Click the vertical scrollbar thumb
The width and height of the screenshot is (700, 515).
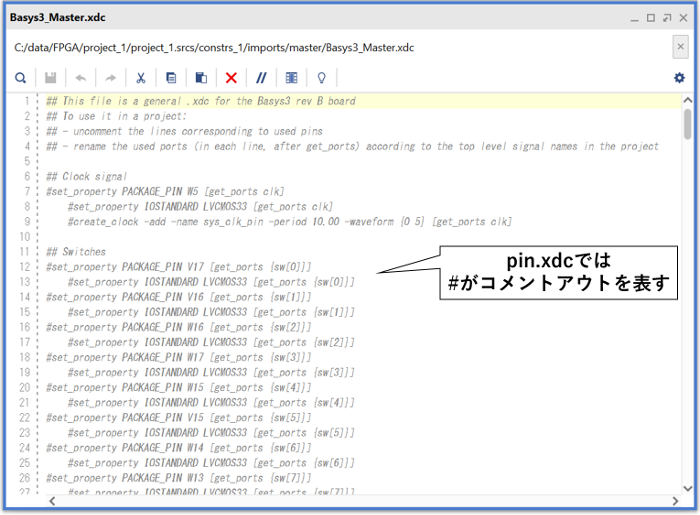[688, 124]
